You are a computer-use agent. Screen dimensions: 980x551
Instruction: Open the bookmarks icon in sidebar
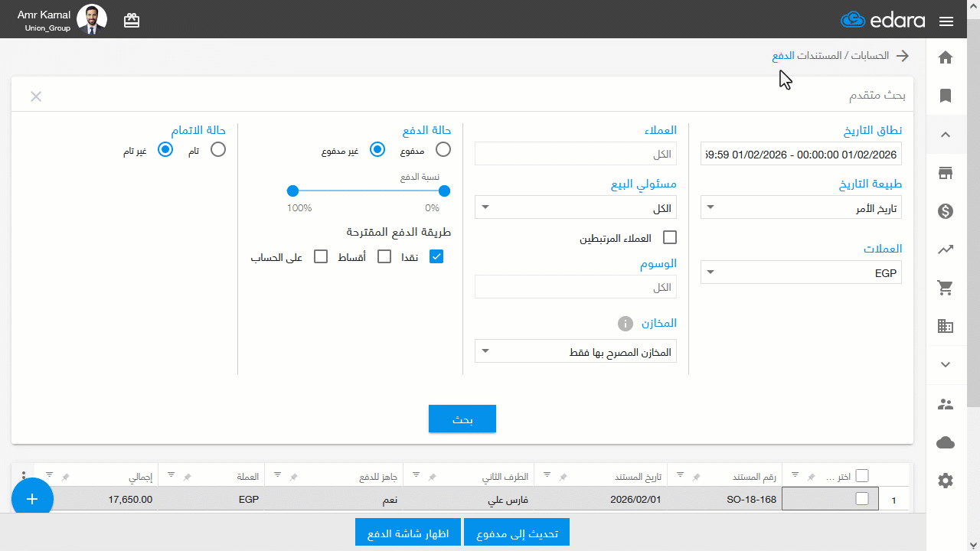pos(946,96)
